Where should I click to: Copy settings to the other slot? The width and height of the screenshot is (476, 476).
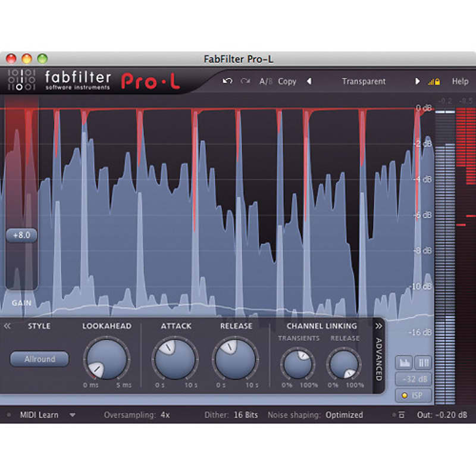pyautogui.click(x=287, y=81)
